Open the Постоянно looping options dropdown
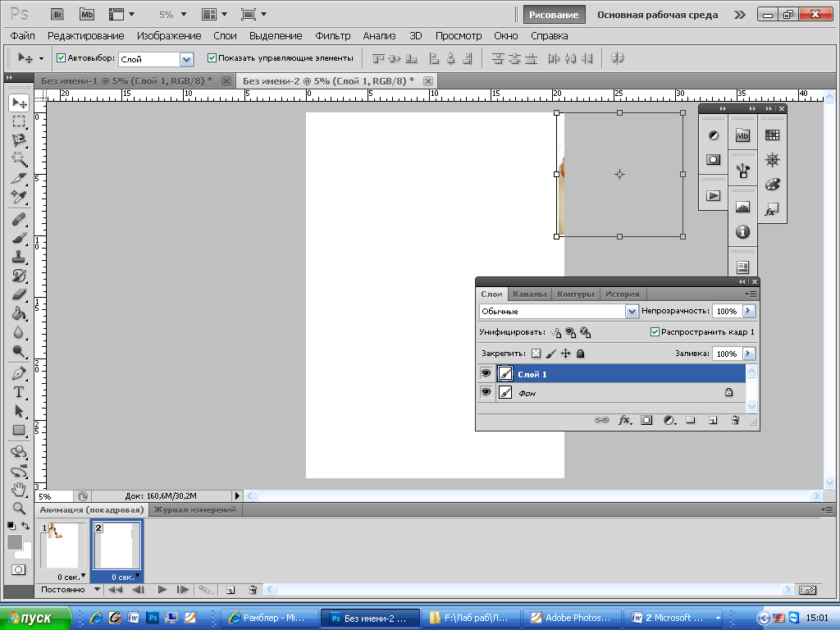 [x=97, y=589]
